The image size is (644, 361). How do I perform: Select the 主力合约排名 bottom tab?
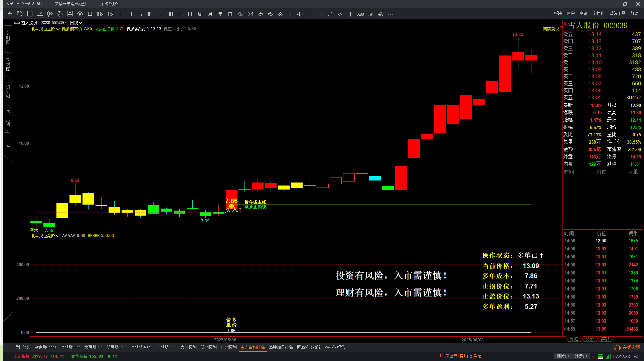[253, 347]
